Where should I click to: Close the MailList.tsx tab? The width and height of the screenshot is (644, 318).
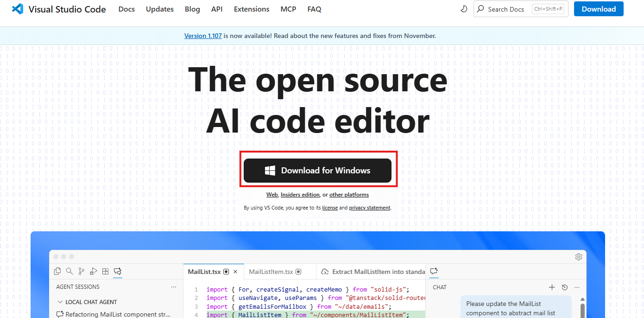click(235, 272)
